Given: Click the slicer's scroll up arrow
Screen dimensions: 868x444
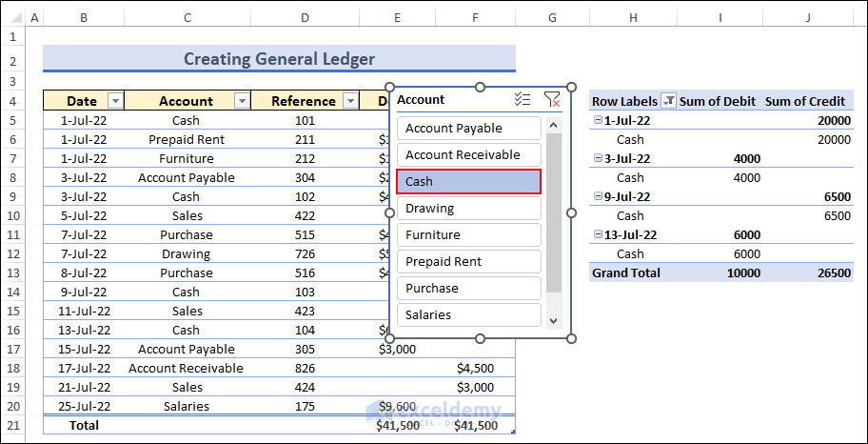Looking at the screenshot, I should 554,123.
